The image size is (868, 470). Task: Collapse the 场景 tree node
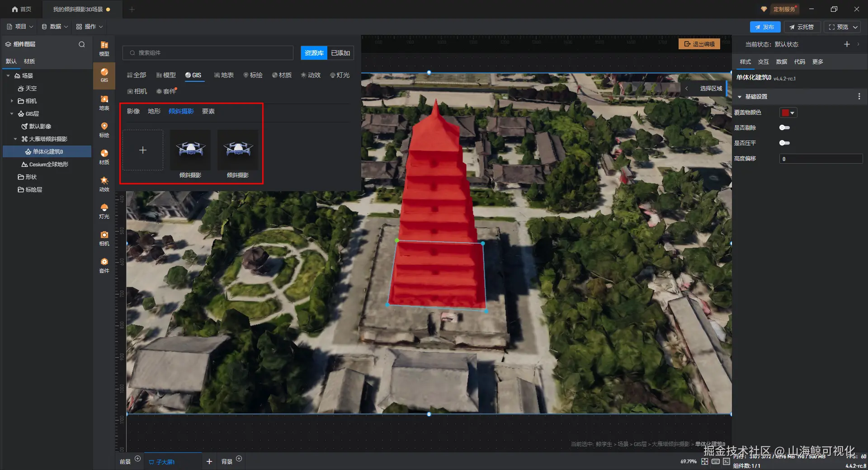pyautogui.click(x=8, y=76)
